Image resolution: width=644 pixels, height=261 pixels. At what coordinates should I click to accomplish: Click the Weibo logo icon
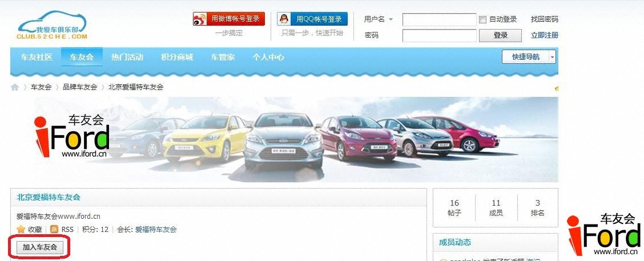[x=200, y=19]
